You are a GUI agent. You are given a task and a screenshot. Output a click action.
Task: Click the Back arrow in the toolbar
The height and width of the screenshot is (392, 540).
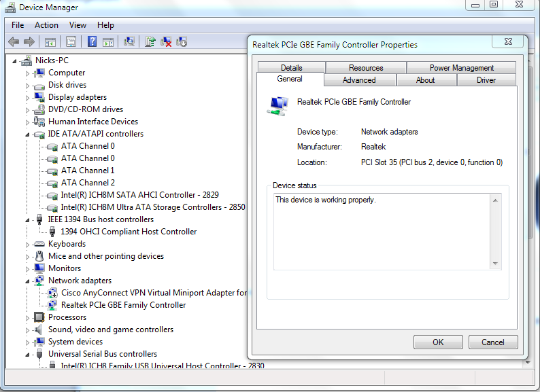14,42
